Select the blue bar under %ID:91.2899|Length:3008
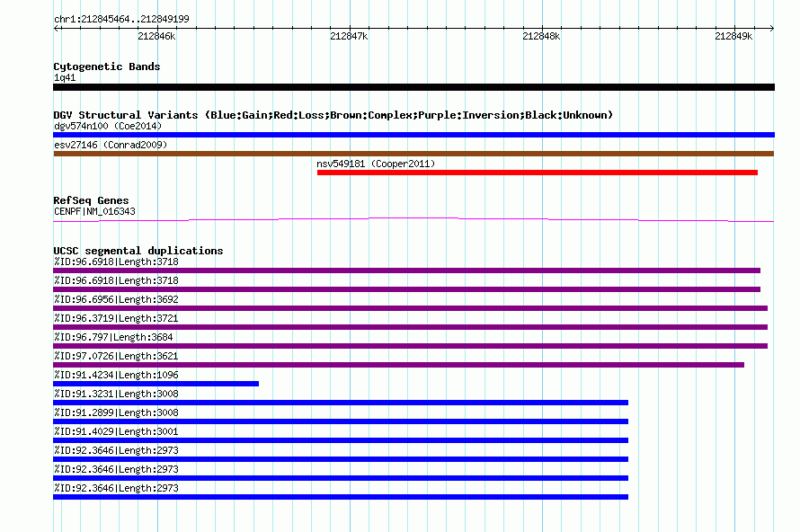Viewport: 800px width, 532px height. click(x=341, y=421)
